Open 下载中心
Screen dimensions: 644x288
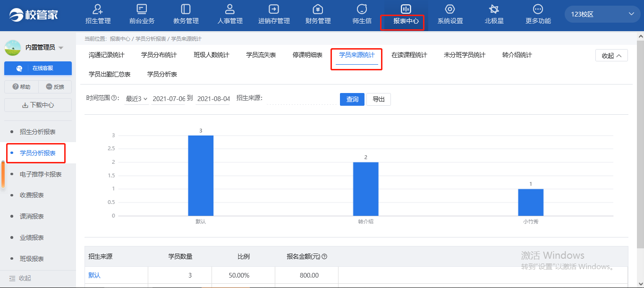click(x=38, y=105)
